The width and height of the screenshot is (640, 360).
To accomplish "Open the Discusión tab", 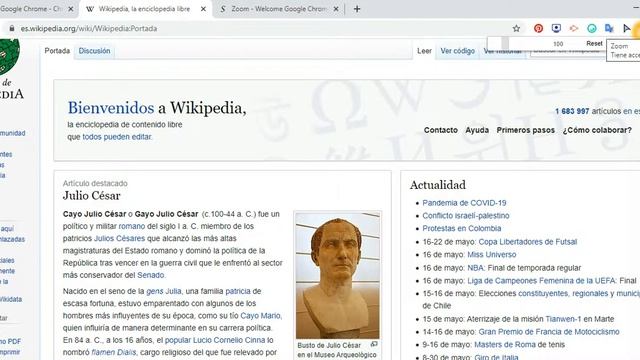I will pyautogui.click(x=94, y=51).
